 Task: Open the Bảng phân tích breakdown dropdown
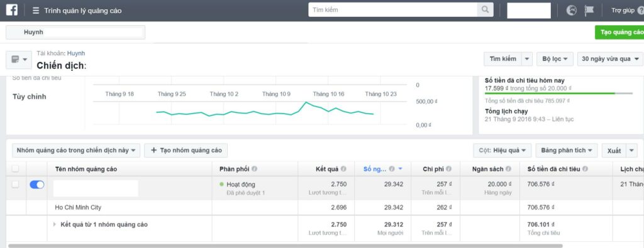567,151
